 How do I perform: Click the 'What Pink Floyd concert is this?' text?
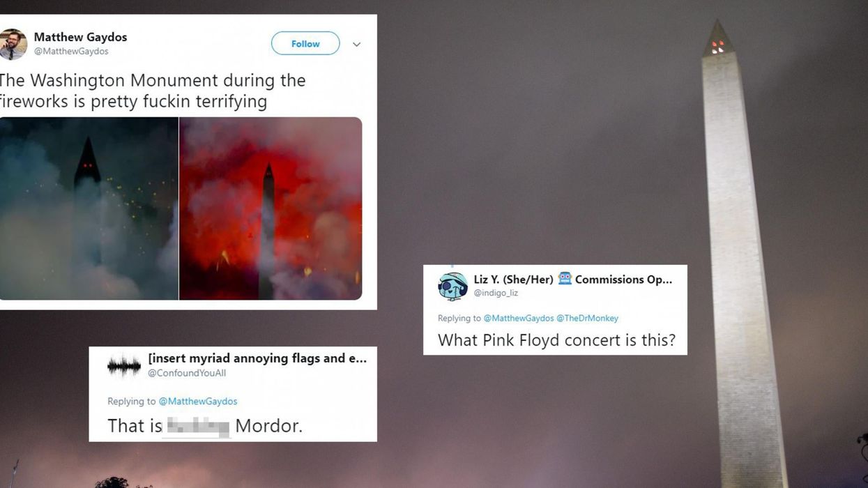point(556,340)
